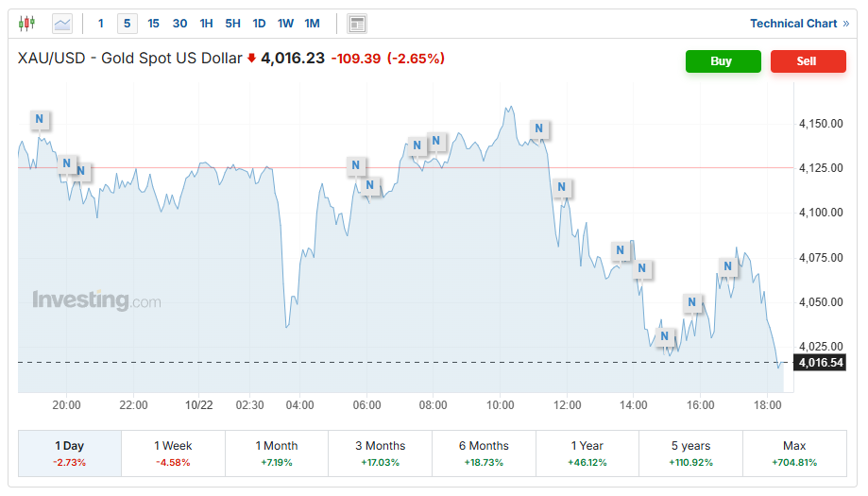Set chart interval to 1 minute
The image size is (868, 496).
101,24
